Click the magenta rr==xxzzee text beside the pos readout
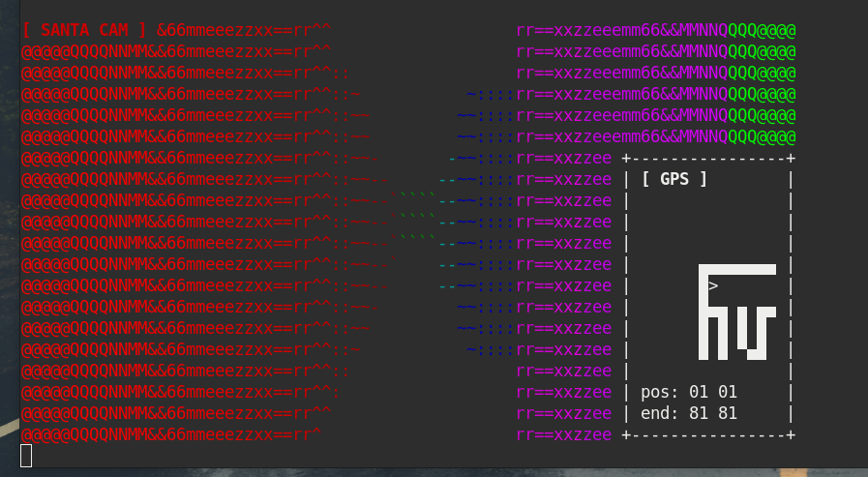This screenshot has height=477, width=868. coord(564,392)
